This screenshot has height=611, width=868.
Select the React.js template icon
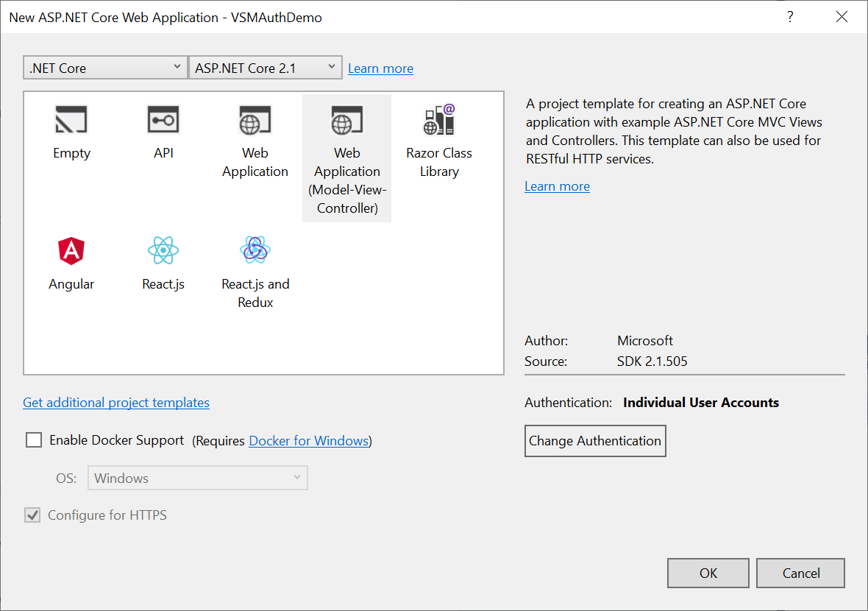click(163, 251)
